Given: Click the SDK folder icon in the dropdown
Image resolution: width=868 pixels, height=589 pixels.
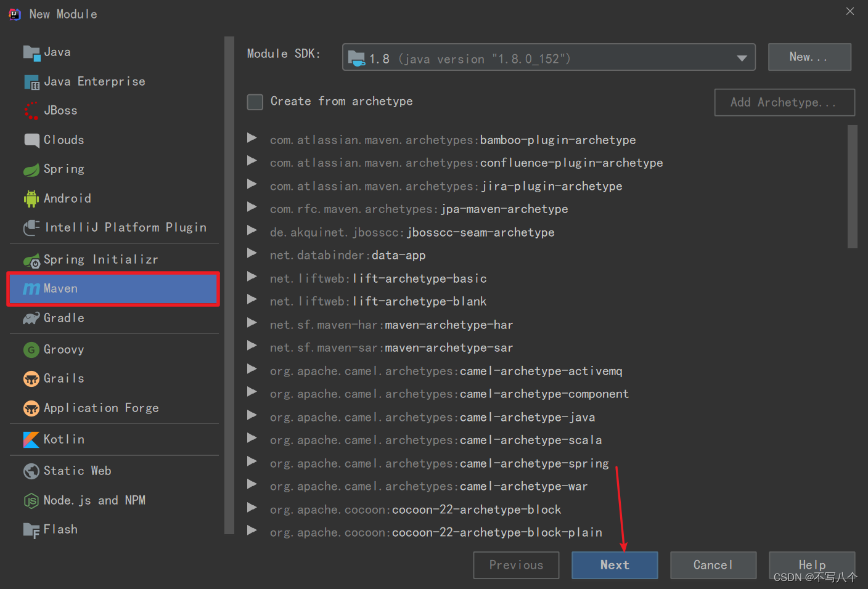Looking at the screenshot, I should tap(356, 59).
